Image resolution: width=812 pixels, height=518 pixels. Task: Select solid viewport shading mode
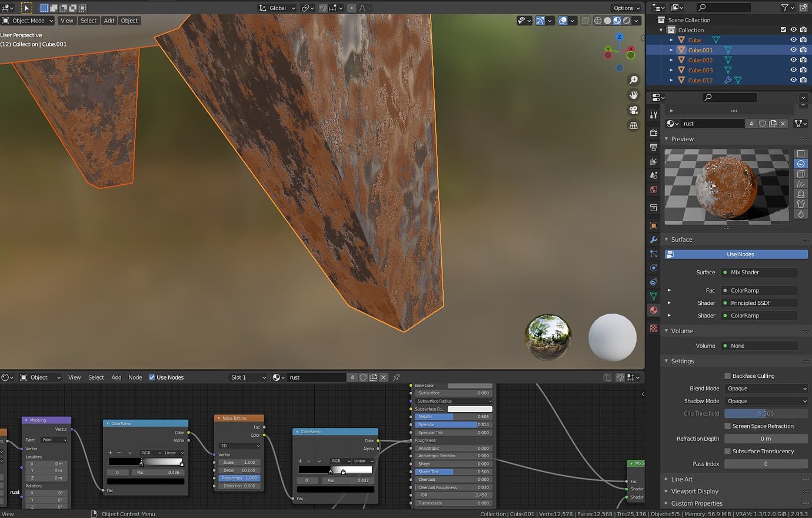click(x=607, y=21)
